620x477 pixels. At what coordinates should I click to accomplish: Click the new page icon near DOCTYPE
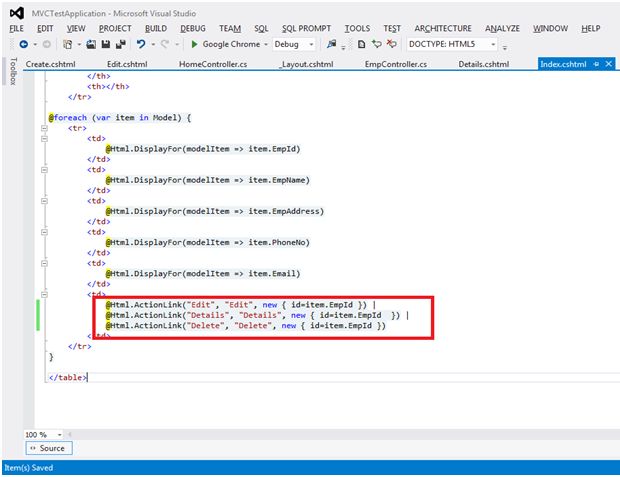[361, 44]
